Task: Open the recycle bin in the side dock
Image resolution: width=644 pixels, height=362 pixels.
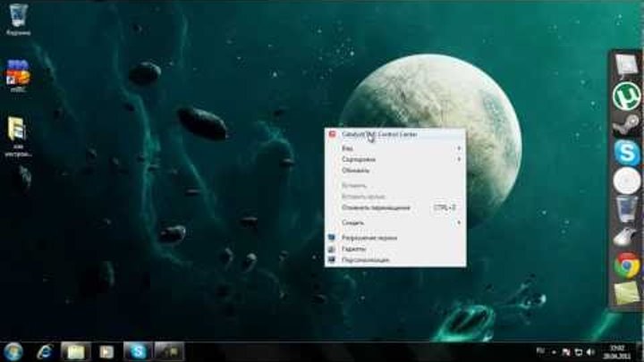Action: tap(626, 209)
